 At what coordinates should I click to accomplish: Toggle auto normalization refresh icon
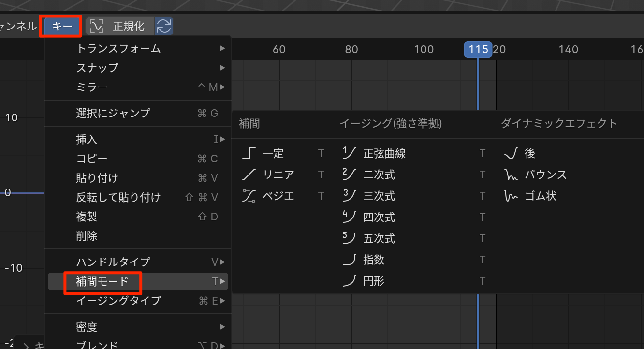click(x=164, y=26)
